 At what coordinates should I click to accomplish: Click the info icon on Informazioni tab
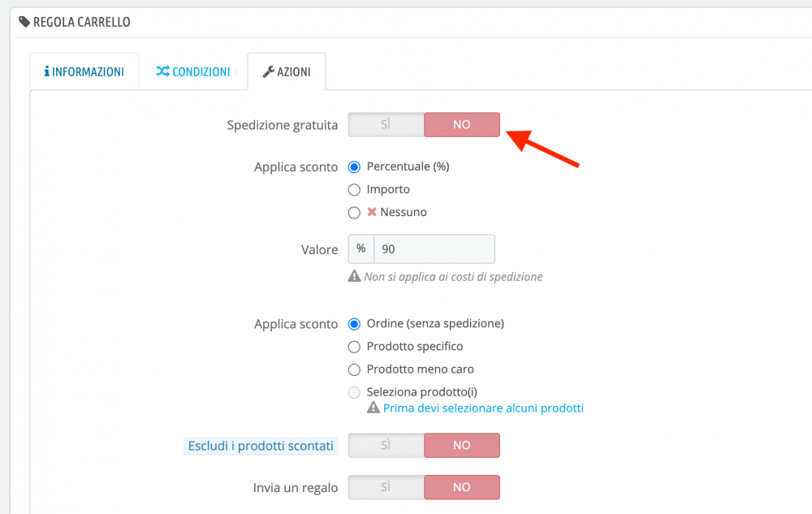coord(47,71)
